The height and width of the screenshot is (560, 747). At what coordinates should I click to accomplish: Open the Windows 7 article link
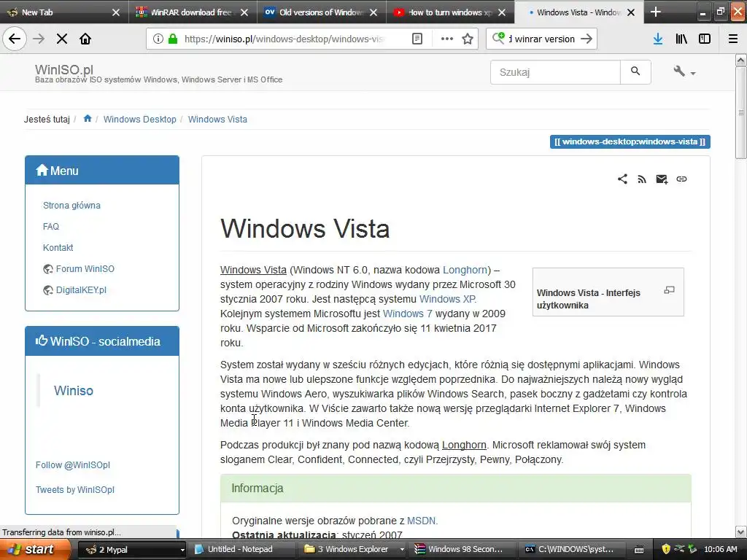(407, 314)
